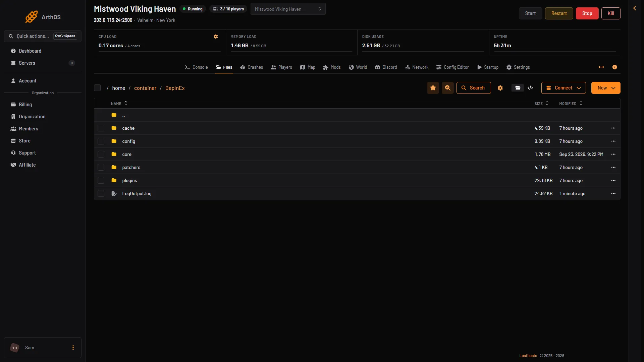
Task: Open the Config Editor tab
Action: click(x=452, y=67)
